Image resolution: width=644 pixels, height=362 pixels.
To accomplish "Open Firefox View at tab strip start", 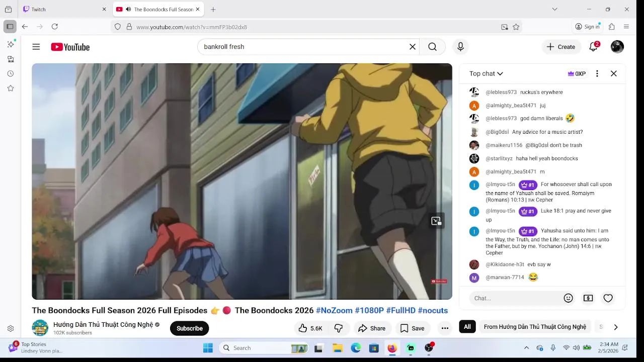I will (8, 9).
